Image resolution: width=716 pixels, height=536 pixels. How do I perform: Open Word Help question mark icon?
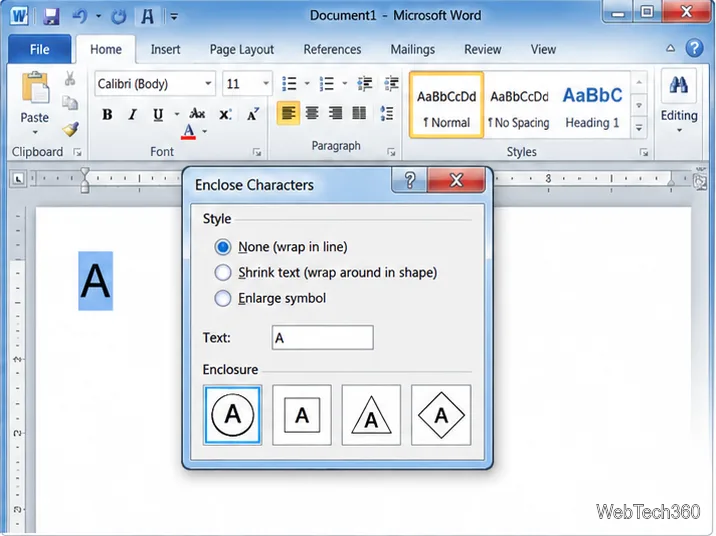click(694, 48)
